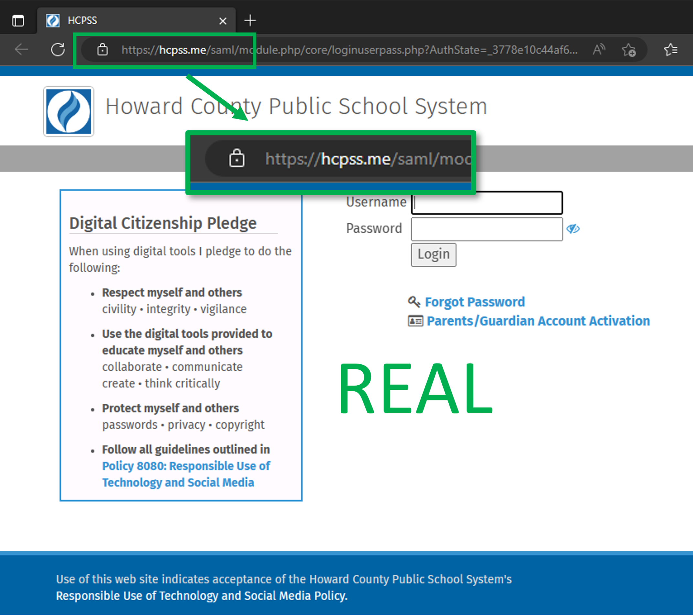Image resolution: width=693 pixels, height=616 pixels.
Task: Open Parents/Guardian Account Activation link
Action: point(538,321)
